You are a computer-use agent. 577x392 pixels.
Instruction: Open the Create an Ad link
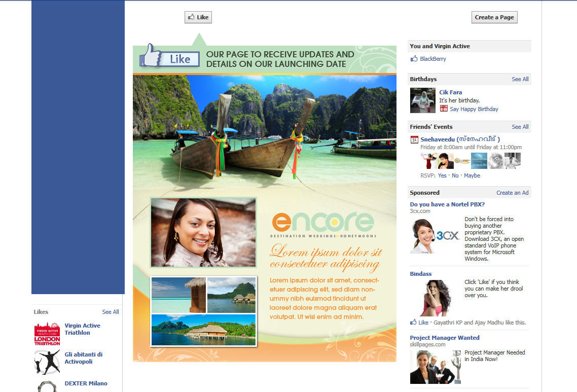pos(512,193)
